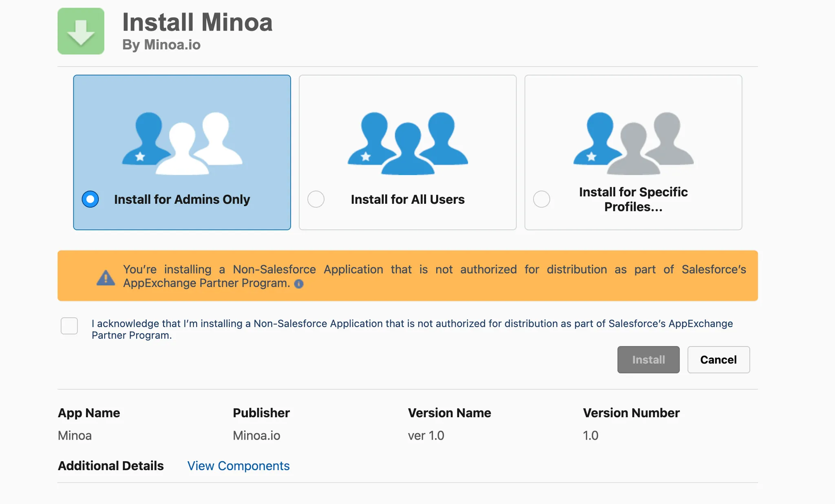The height and width of the screenshot is (504, 835).
Task: Check the acknowledge Non-Salesforce Application checkbox
Action: [69, 326]
